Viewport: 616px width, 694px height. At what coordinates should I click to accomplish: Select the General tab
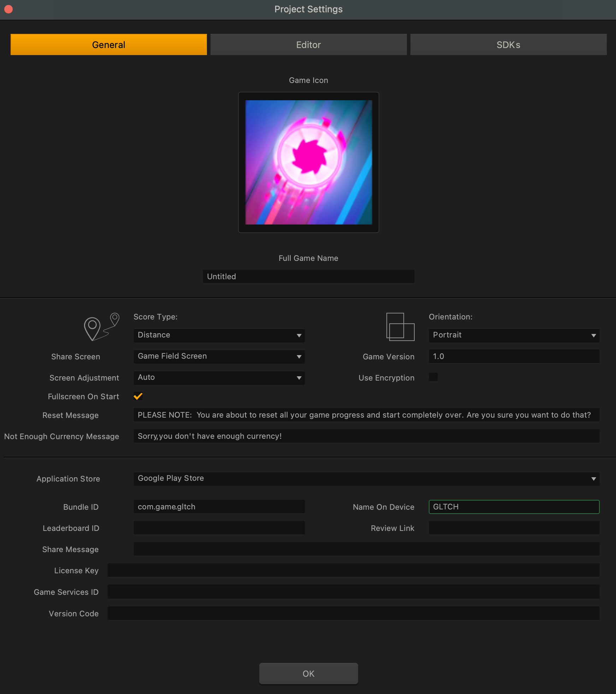pos(108,45)
